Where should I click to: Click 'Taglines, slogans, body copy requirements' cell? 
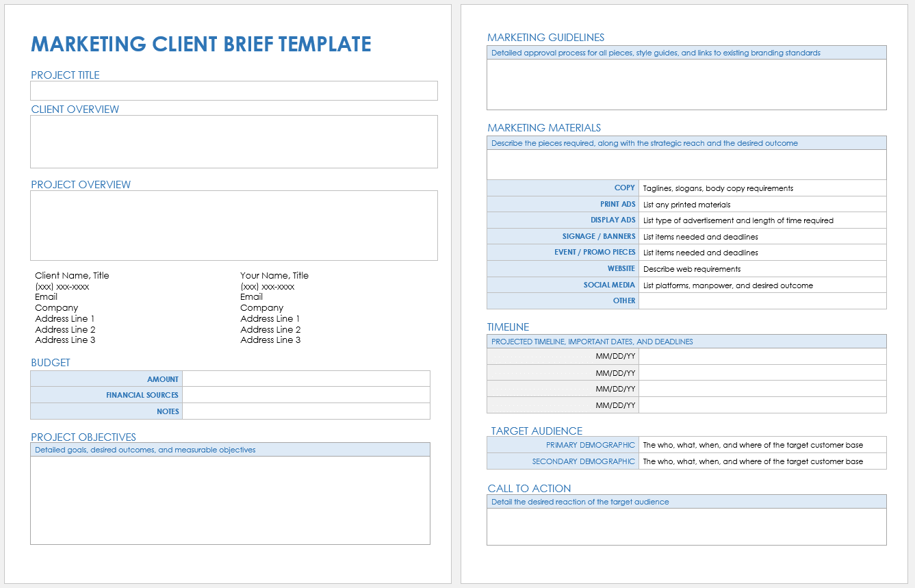pos(762,188)
